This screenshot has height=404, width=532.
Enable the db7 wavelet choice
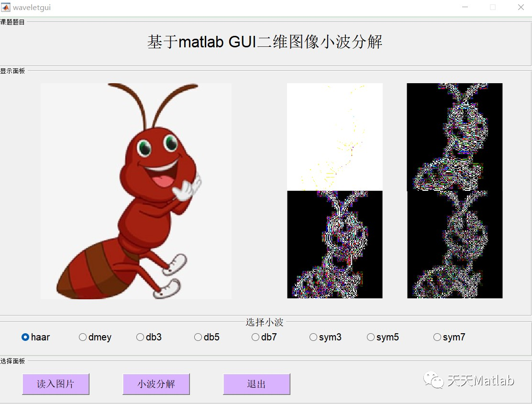point(255,337)
